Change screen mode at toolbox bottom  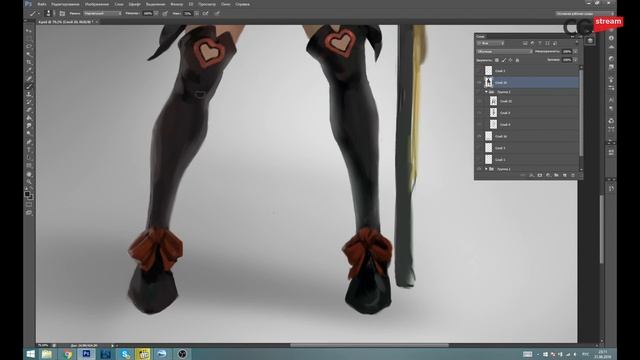29,213
